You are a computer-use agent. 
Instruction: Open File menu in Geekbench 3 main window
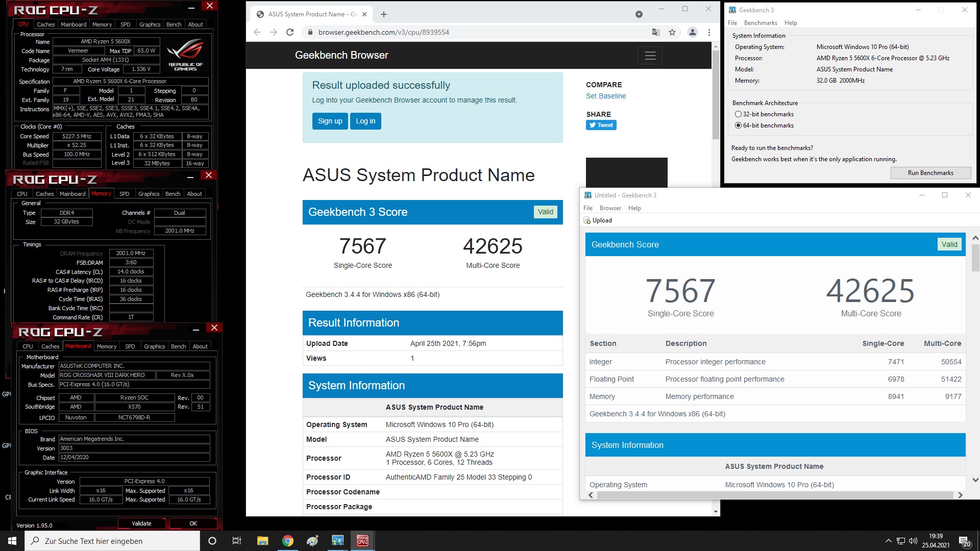[x=732, y=23]
